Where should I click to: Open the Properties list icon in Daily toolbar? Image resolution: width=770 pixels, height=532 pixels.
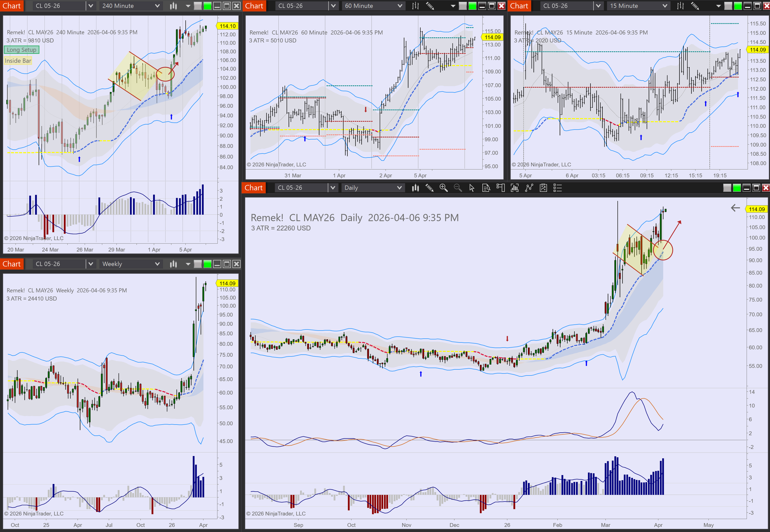pyautogui.click(x=557, y=188)
